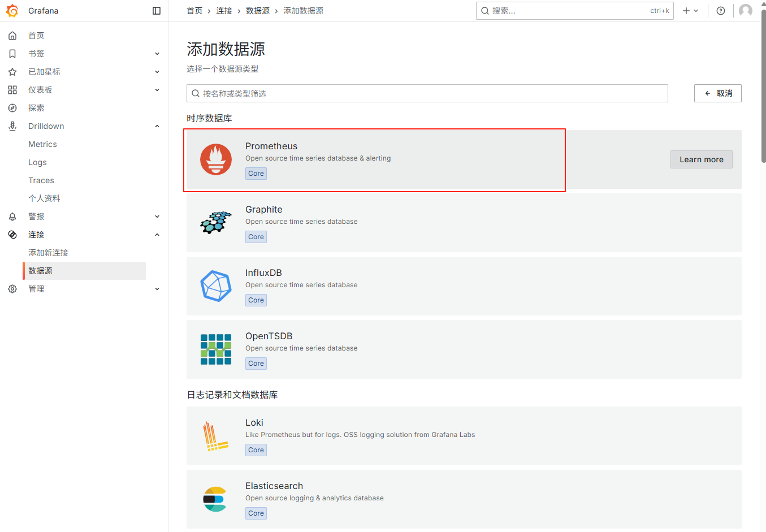
Task: Click the 添加数据源 breadcrumb text
Action: click(x=303, y=11)
